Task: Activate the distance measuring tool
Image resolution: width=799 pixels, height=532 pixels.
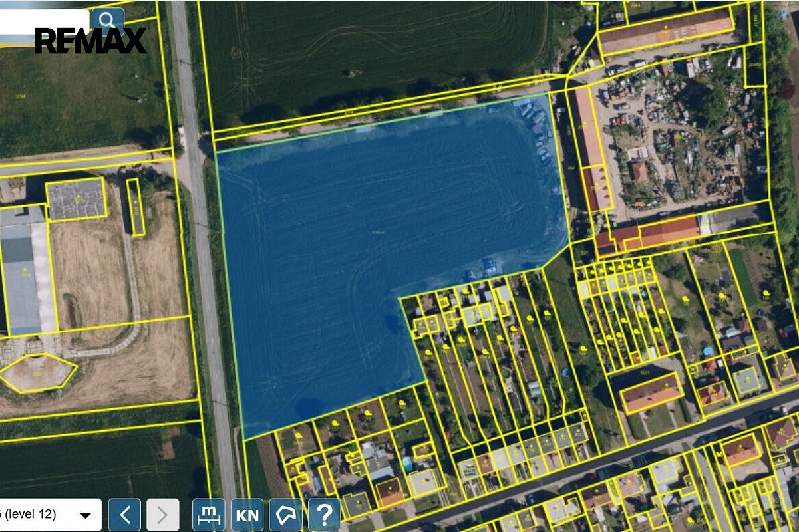Action: (x=208, y=515)
